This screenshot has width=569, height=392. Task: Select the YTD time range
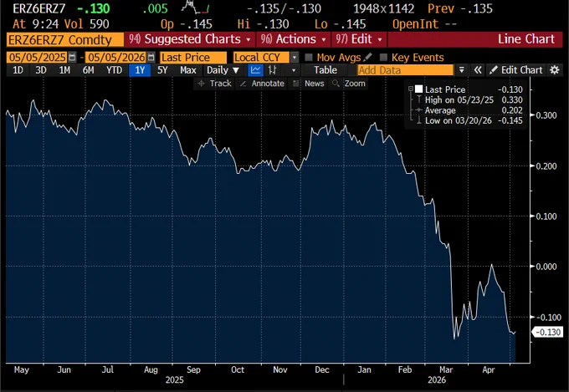pyautogui.click(x=114, y=70)
